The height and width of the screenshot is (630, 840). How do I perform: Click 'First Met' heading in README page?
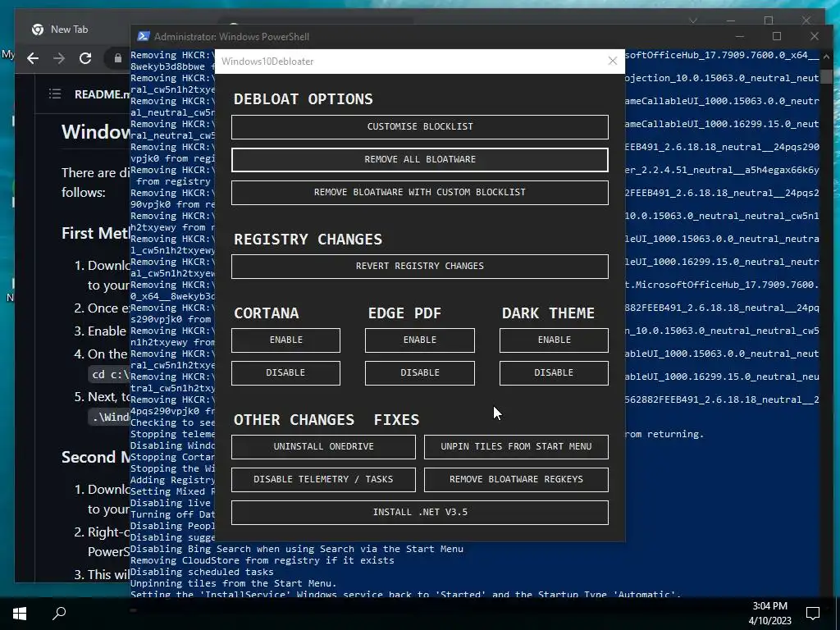(95, 233)
